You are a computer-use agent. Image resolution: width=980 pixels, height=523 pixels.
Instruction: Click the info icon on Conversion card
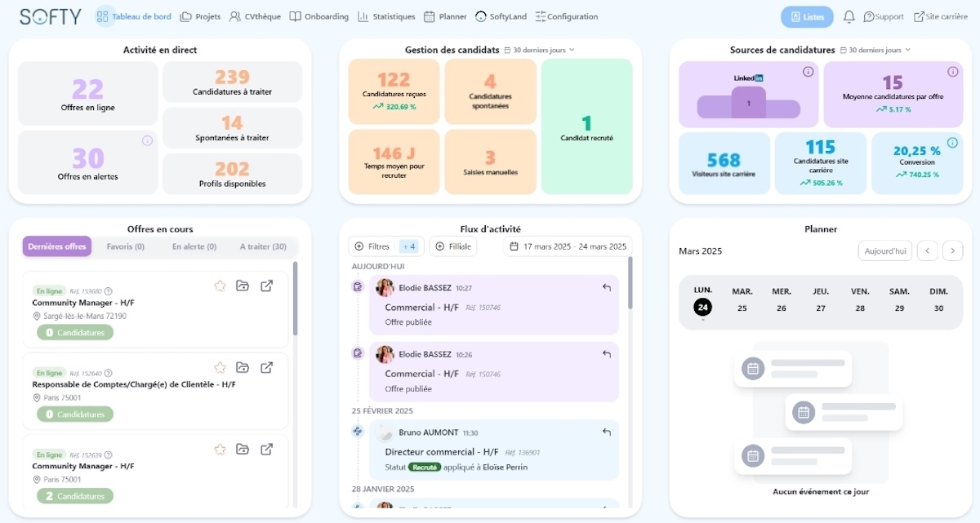click(x=951, y=142)
